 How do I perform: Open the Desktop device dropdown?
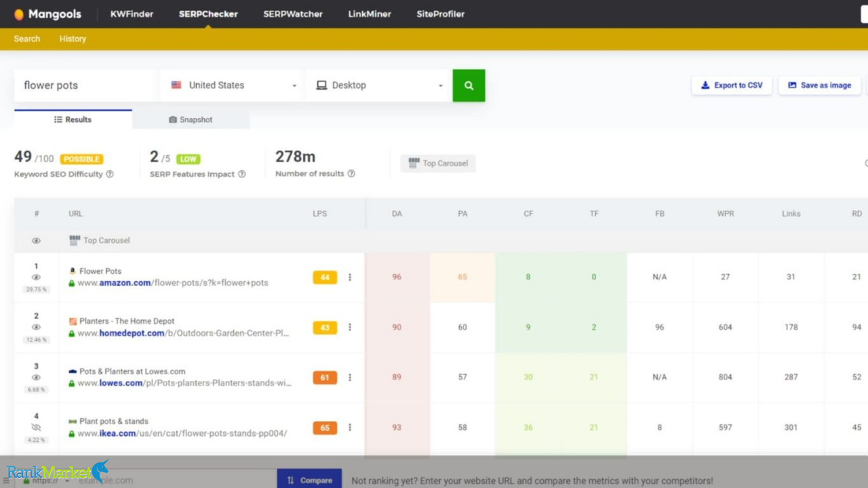(379, 85)
